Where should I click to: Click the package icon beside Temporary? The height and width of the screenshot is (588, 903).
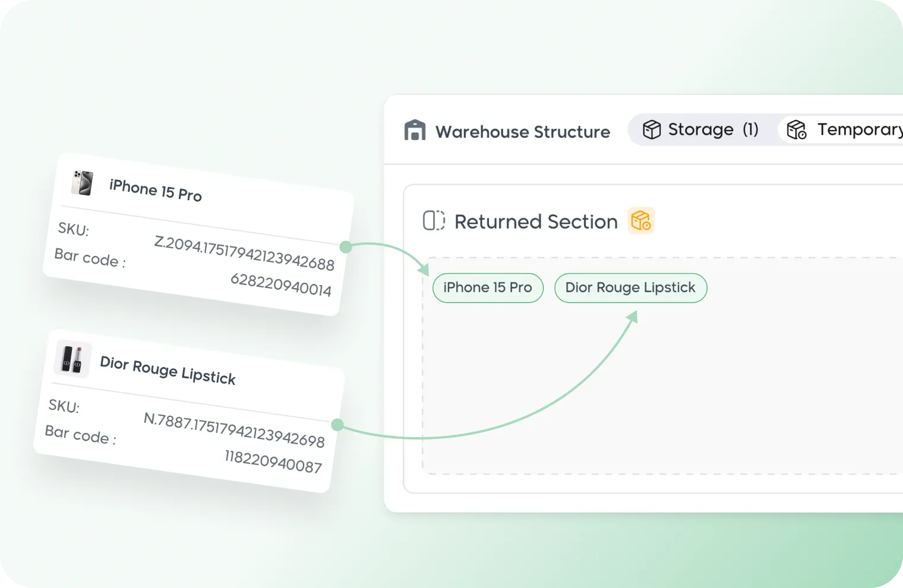796,129
